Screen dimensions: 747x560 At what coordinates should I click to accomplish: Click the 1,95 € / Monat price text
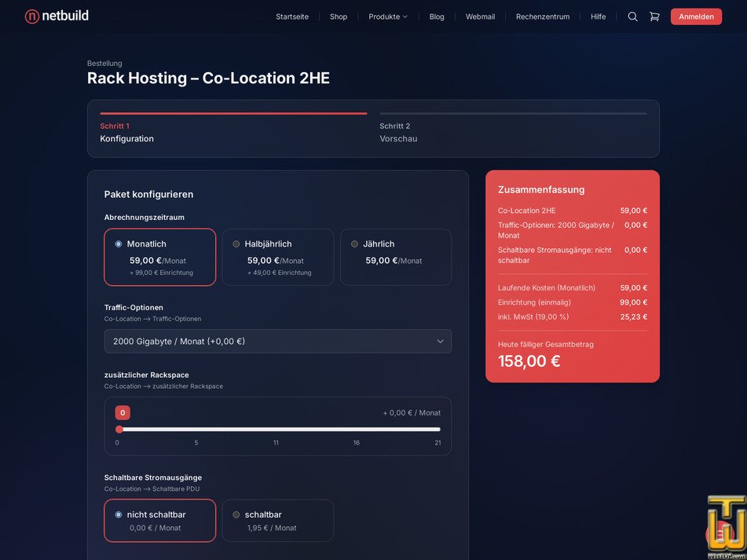point(272,528)
